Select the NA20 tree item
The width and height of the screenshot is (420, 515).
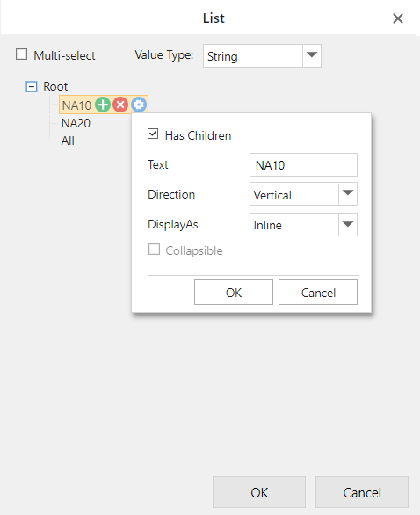(76, 123)
